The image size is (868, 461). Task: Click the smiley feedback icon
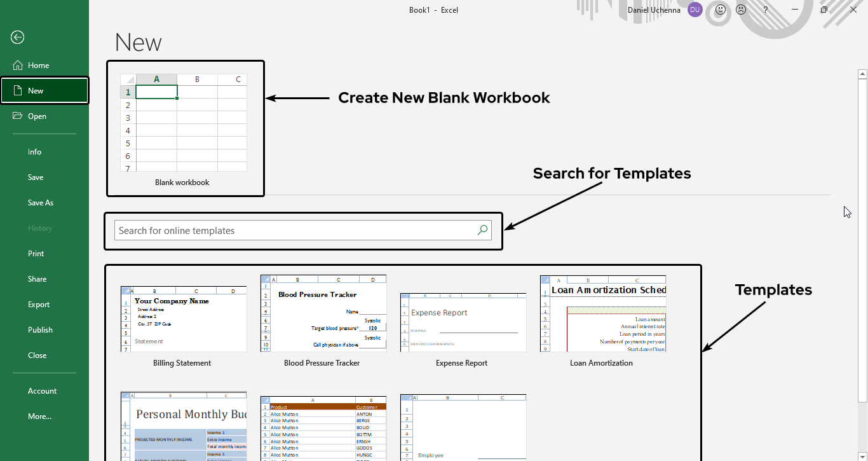[x=720, y=10]
